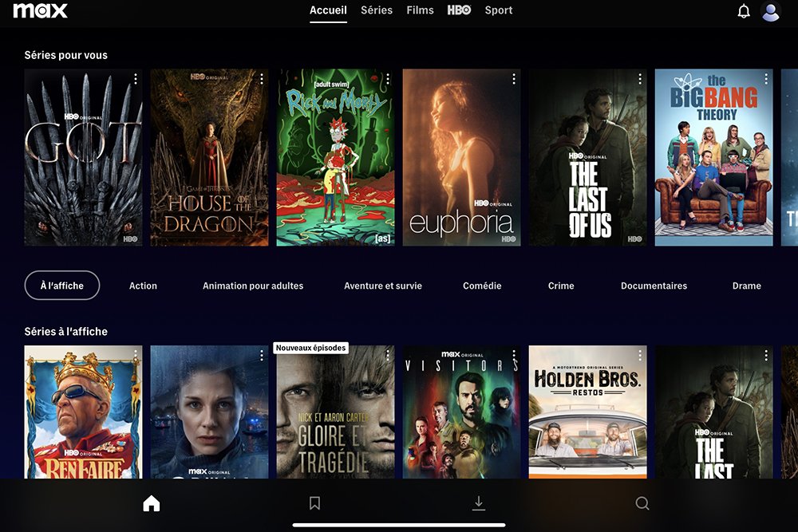The height and width of the screenshot is (532, 798).
Task: Open options menu on House of the Dragon poster
Action: (x=262, y=78)
